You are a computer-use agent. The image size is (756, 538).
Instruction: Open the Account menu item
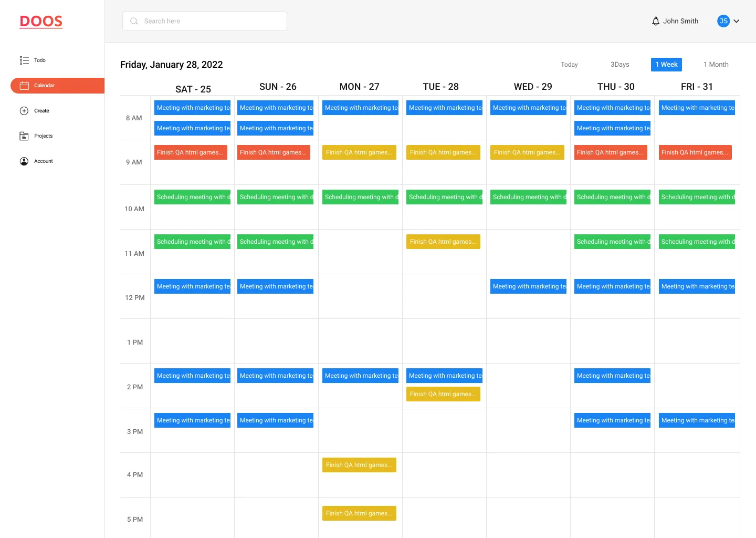click(44, 161)
